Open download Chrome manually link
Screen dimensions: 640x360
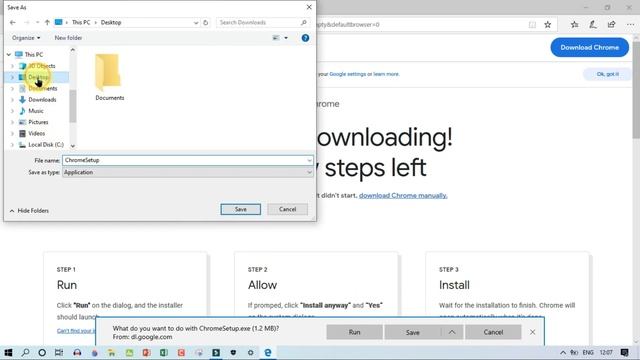403,196
